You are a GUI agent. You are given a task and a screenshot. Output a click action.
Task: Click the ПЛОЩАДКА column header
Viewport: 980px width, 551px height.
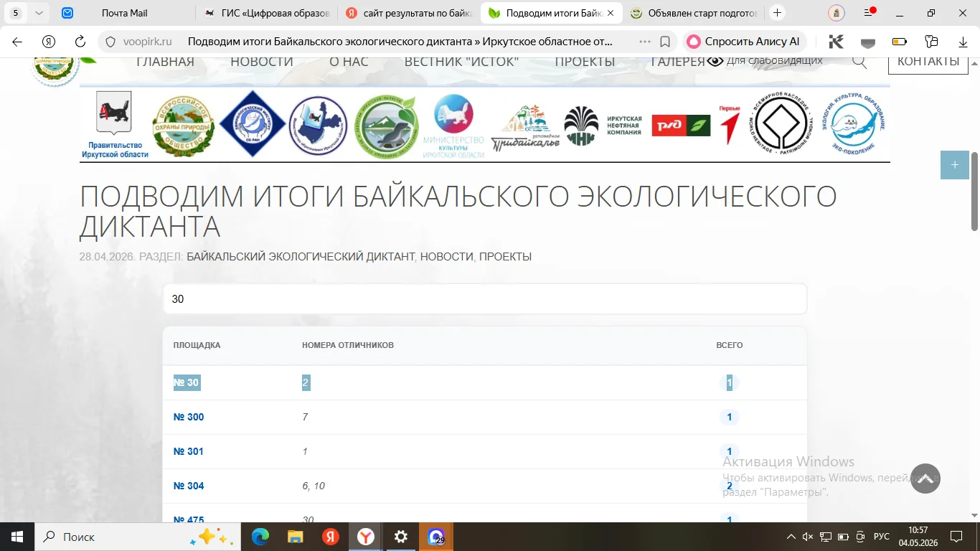coord(197,345)
